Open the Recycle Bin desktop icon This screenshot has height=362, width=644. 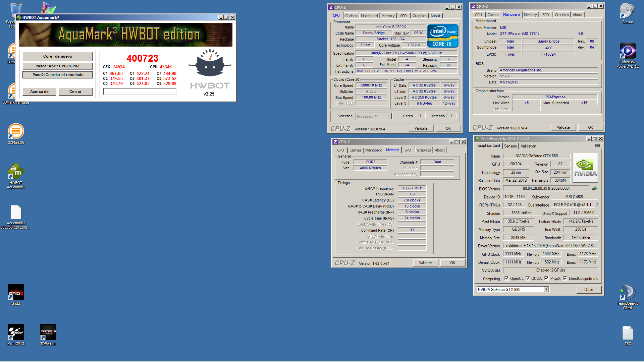coord(16,11)
